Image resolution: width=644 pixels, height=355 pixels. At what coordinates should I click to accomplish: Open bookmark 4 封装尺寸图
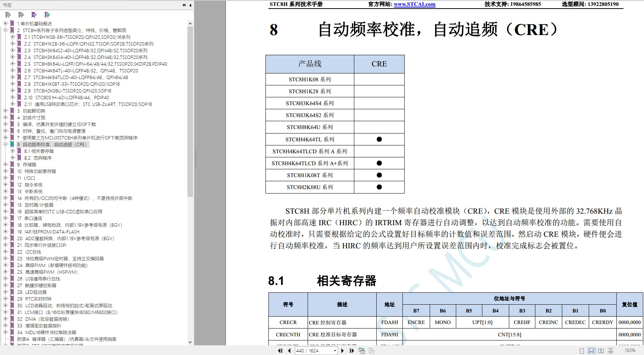click(31, 117)
